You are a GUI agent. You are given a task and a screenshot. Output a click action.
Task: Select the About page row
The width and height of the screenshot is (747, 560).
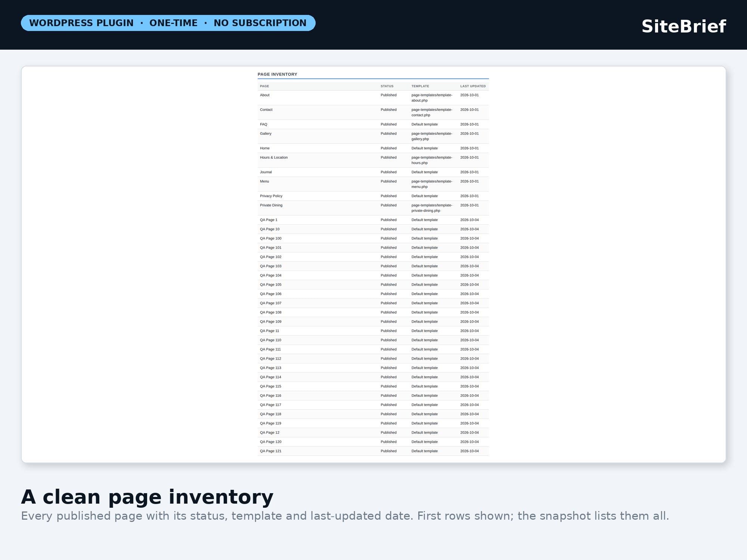coord(373,98)
